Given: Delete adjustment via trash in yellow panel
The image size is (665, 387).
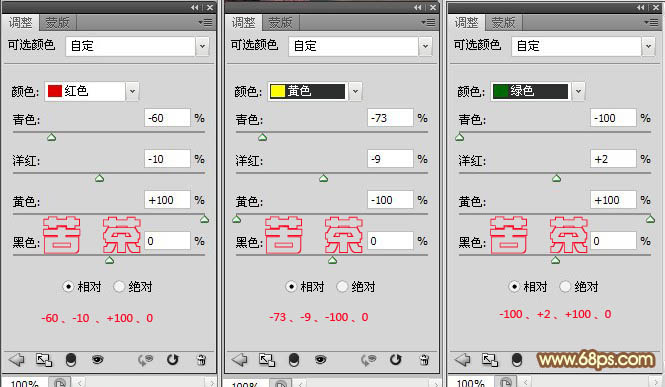Looking at the screenshot, I should point(424,360).
